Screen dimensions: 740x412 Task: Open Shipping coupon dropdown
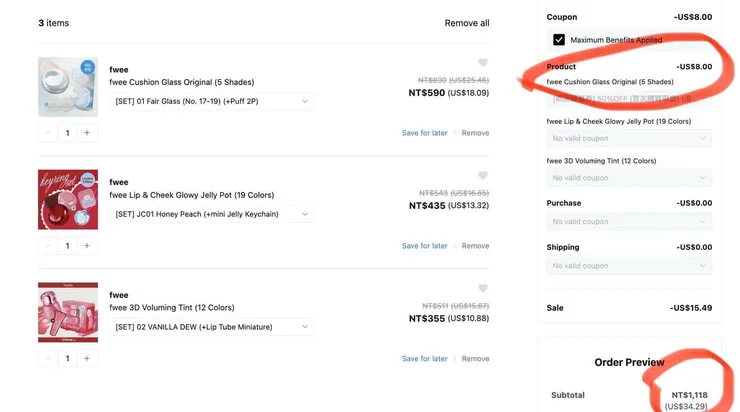point(629,266)
